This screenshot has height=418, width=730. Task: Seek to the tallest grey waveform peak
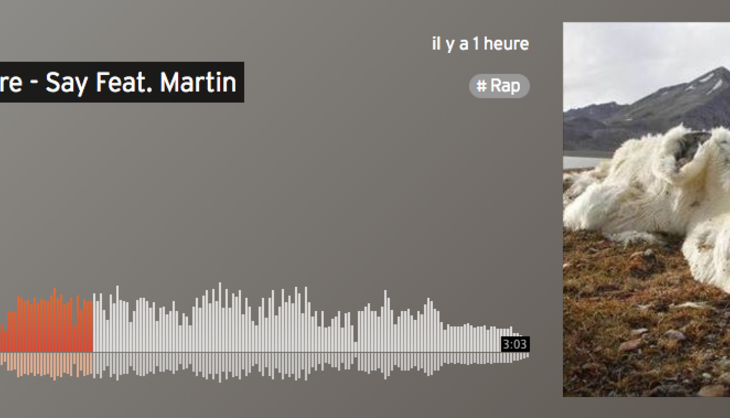[220, 317]
